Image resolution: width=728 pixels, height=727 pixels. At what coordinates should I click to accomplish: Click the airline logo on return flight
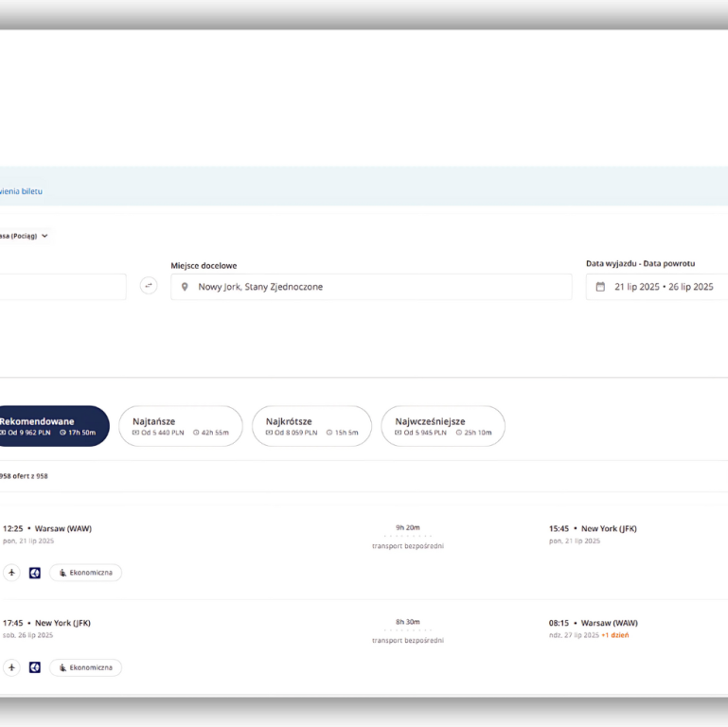pos(35,667)
